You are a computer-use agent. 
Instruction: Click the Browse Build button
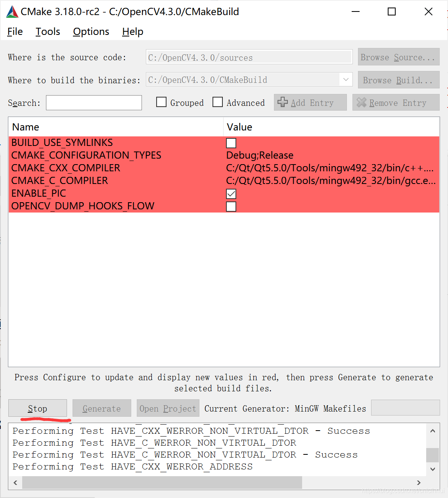398,80
